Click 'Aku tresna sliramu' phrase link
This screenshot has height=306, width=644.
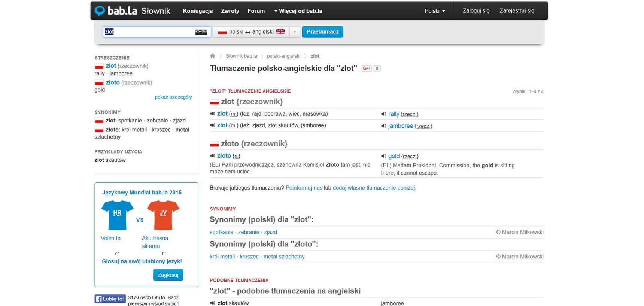click(x=155, y=242)
